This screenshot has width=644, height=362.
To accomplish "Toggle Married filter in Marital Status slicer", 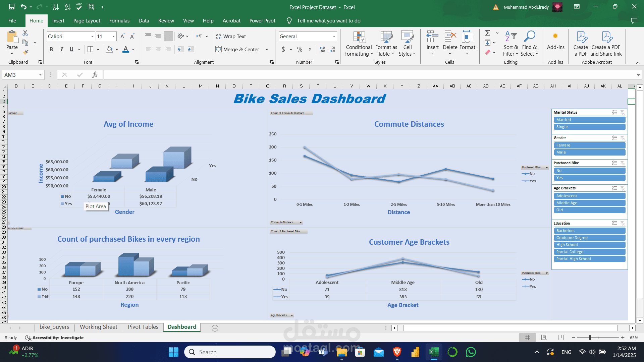I will pos(589,120).
